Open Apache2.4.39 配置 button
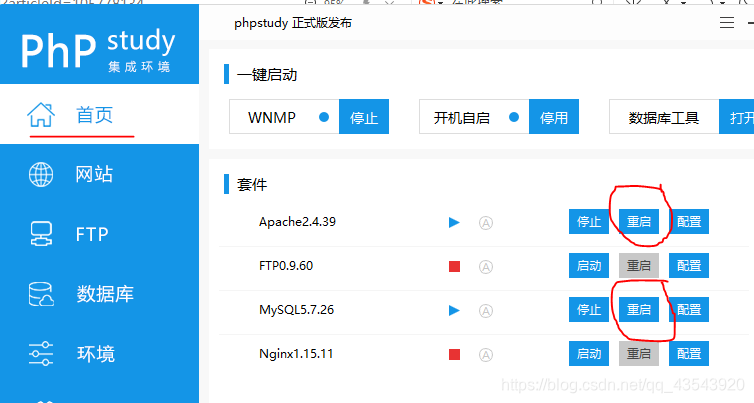Image resolution: width=754 pixels, height=403 pixels. [x=689, y=221]
